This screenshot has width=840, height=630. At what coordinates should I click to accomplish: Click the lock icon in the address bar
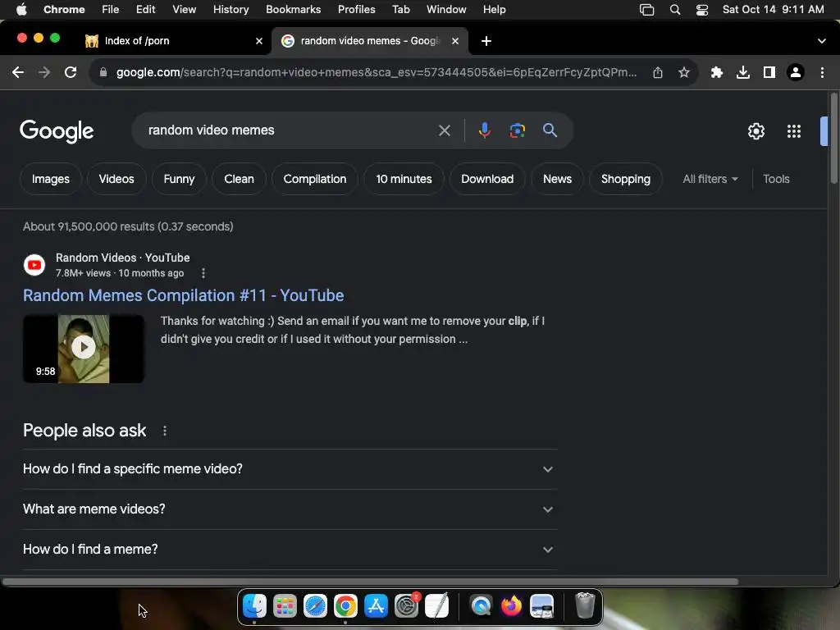[x=103, y=72]
